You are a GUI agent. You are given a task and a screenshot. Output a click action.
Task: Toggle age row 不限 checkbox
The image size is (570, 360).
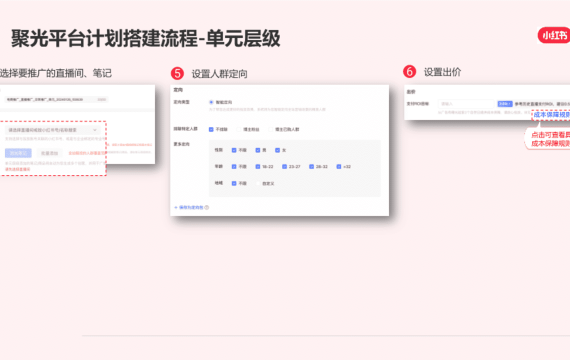[x=234, y=167]
